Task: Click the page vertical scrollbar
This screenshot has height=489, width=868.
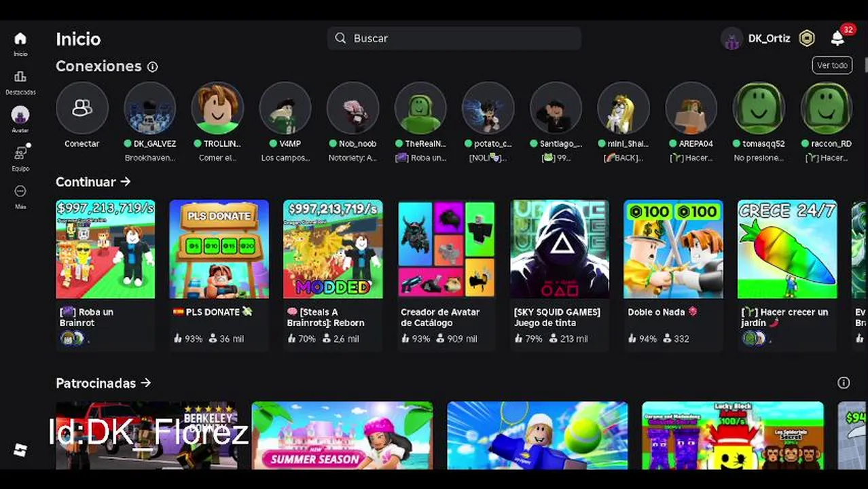Action: click(x=866, y=65)
